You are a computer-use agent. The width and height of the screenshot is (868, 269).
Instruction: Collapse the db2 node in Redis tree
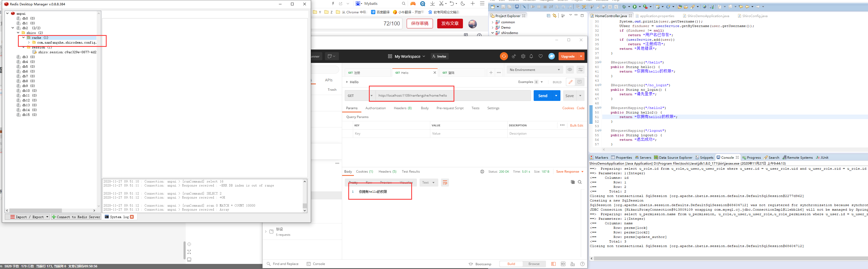pos(13,28)
